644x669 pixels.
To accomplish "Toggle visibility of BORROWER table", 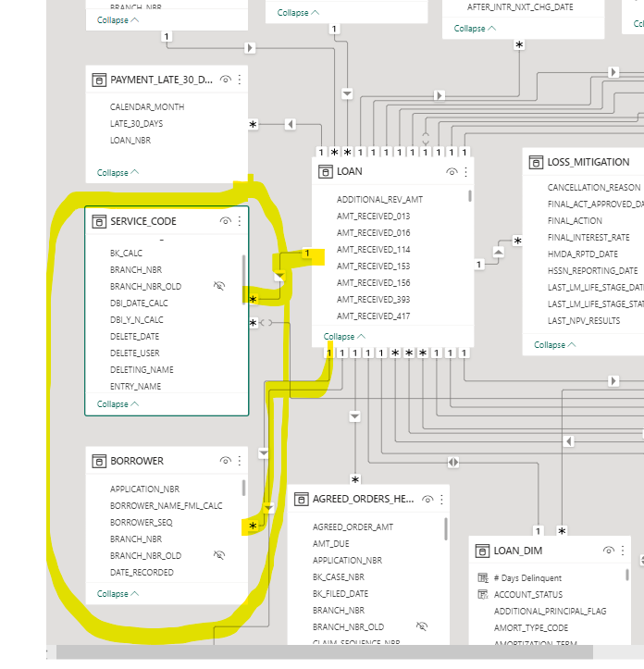I will (x=226, y=461).
